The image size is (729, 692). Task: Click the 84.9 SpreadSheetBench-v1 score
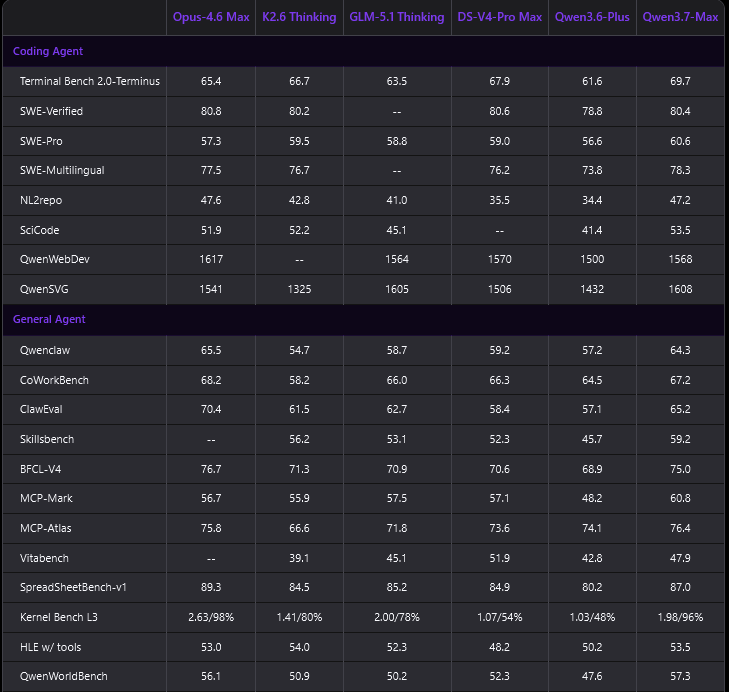(499, 587)
